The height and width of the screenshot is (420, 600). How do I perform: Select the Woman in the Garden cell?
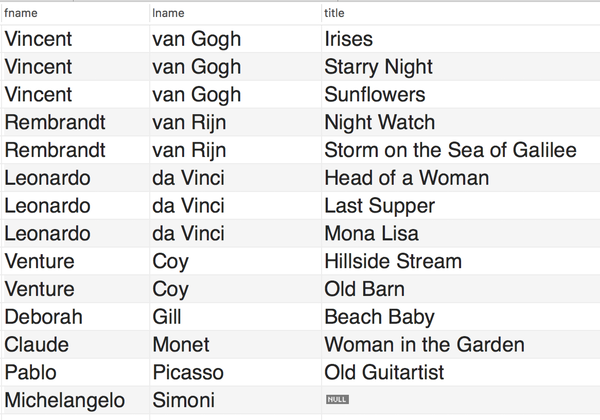coord(424,345)
